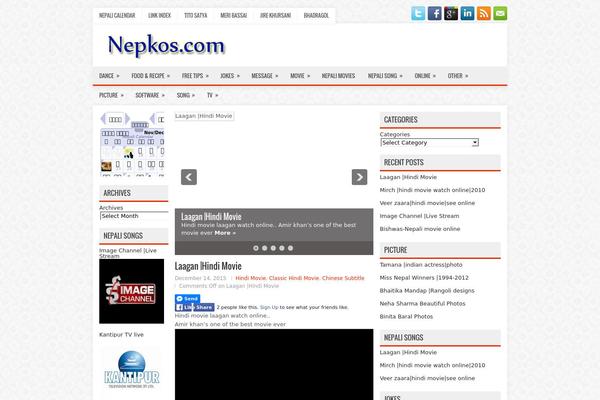The image size is (600, 400).
Task: Select the second slider pagination dot
Action: coord(264,248)
